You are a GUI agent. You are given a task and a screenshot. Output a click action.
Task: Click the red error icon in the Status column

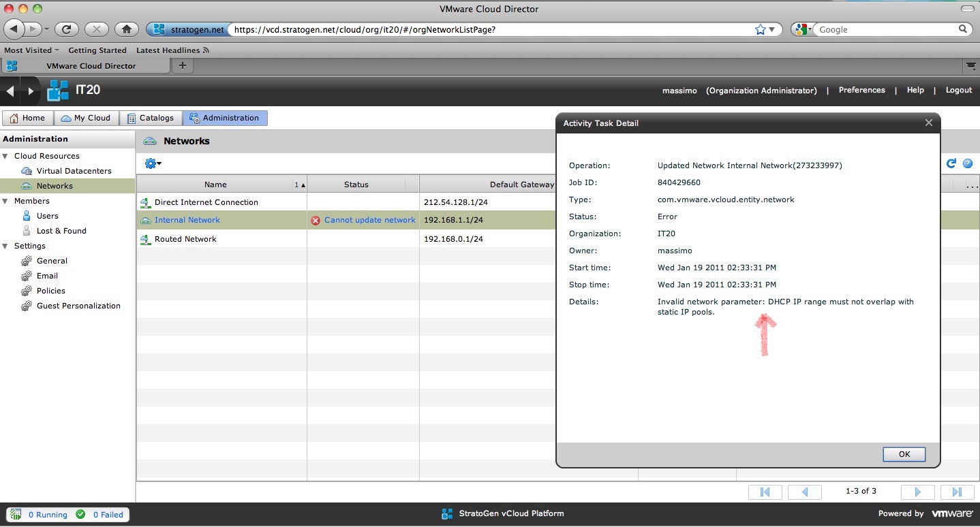coord(316,221)
